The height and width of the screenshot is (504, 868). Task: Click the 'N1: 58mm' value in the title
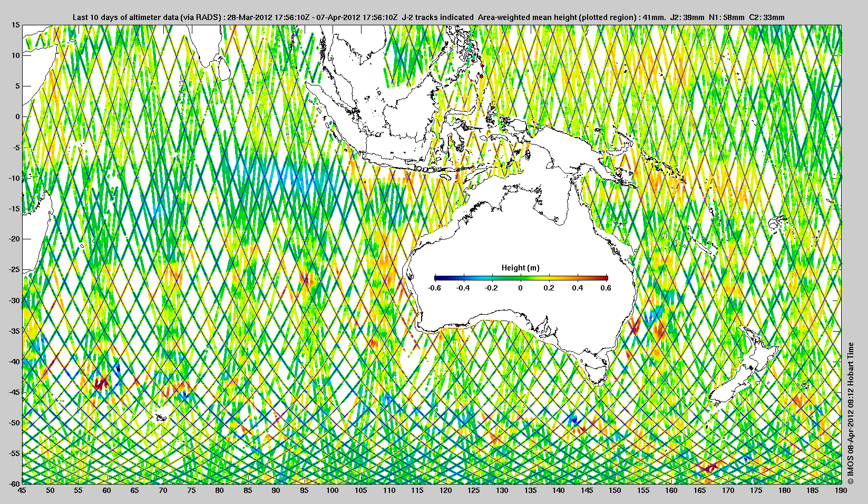[x=726, y=17]
